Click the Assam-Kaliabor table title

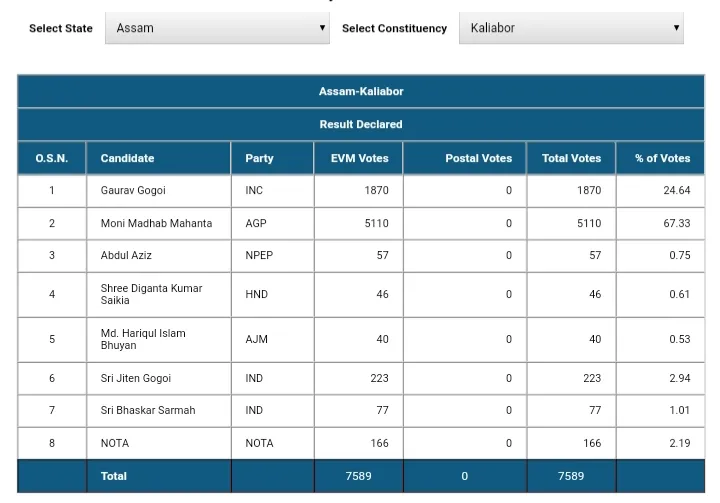tap(361, 91)
